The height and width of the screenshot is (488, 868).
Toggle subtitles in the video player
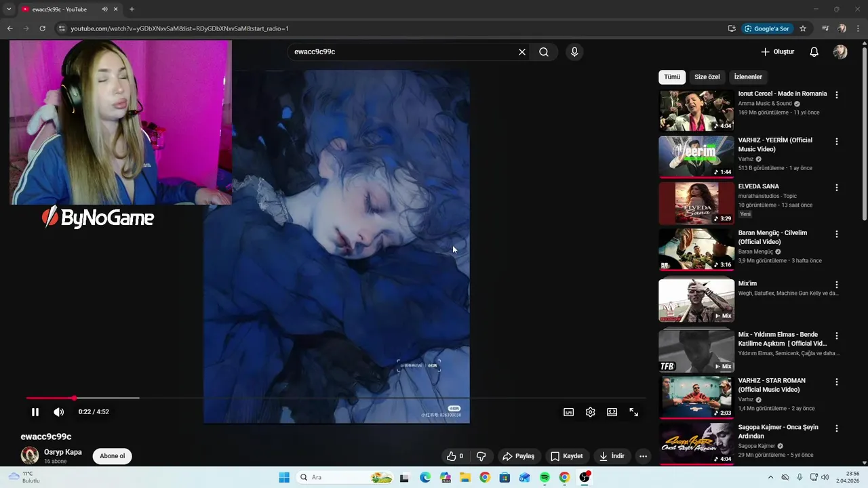click(569, 412)
